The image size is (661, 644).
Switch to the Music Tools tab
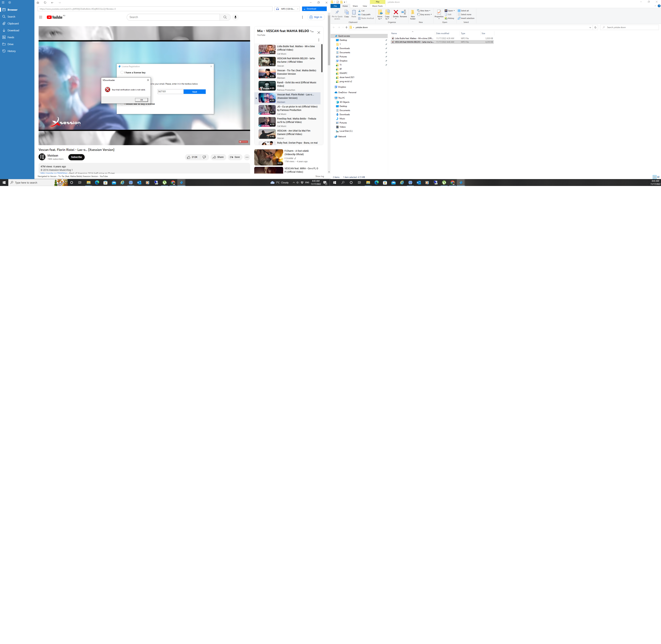tap(377, 6)
